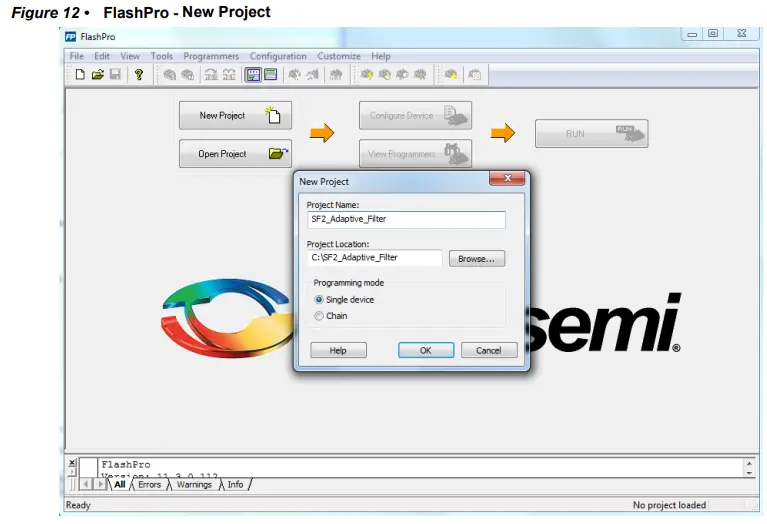The height and width of the screenshot is (524, 767).
Task: Click the left arrow beside the log tabs
Action: click(86, 484)
